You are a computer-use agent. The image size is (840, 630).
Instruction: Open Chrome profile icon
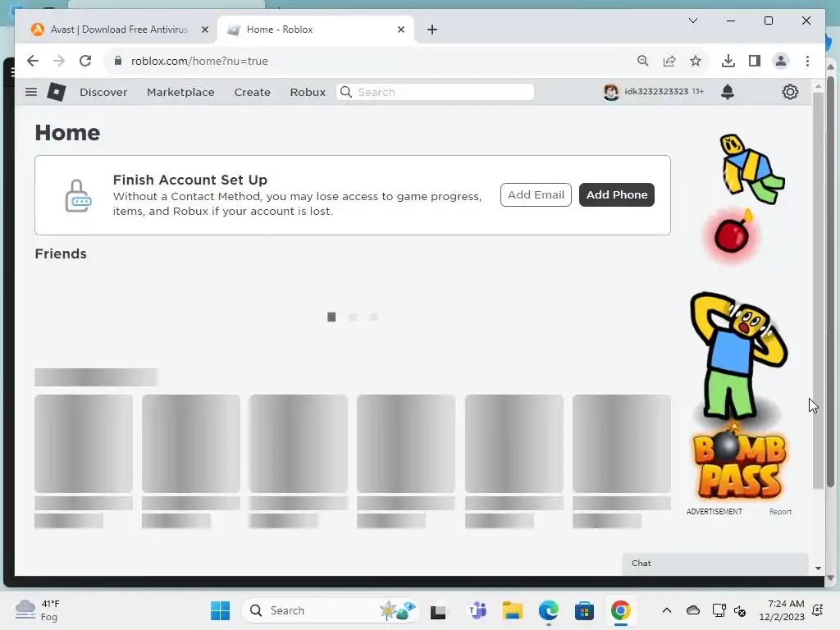point(781,61)
